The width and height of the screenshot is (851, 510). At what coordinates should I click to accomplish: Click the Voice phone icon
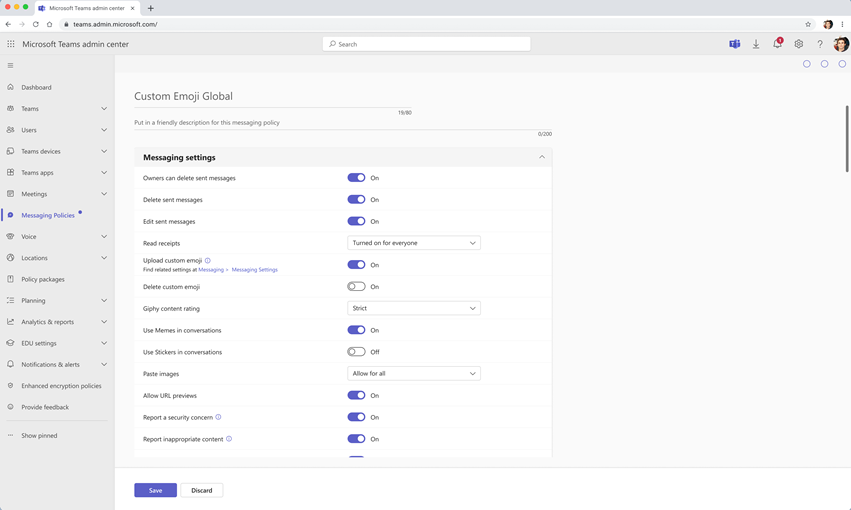pos(10,236)
